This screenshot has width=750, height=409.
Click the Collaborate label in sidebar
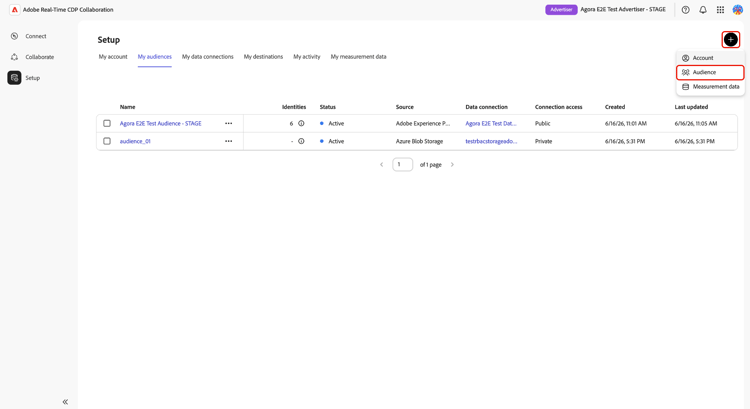pos(40,57)
